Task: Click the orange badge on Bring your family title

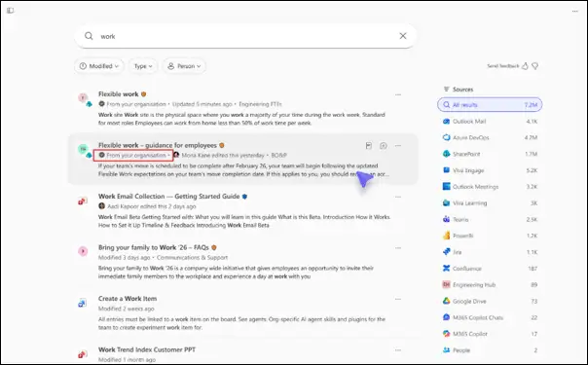Action: (214, 247)
